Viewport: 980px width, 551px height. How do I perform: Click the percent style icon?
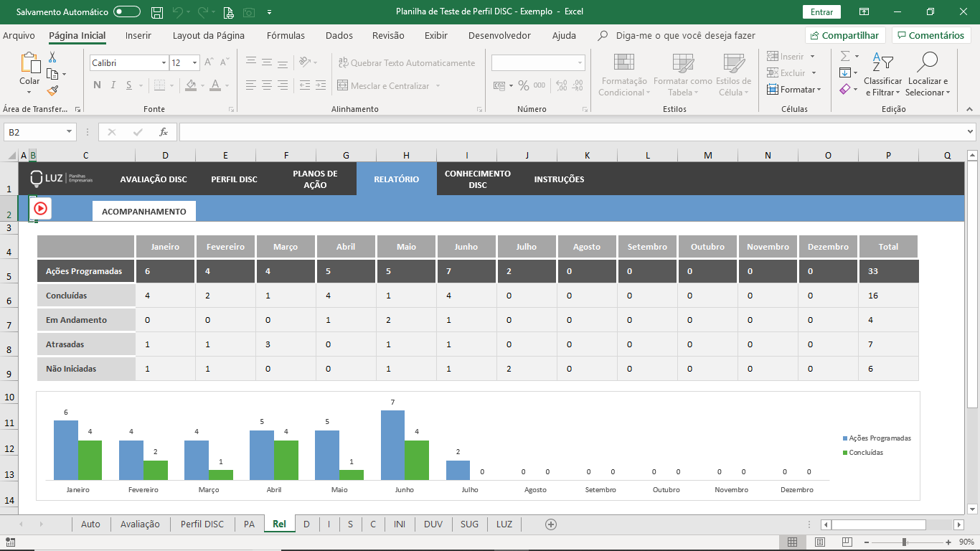pyautogui.click(x=524, y=85)
